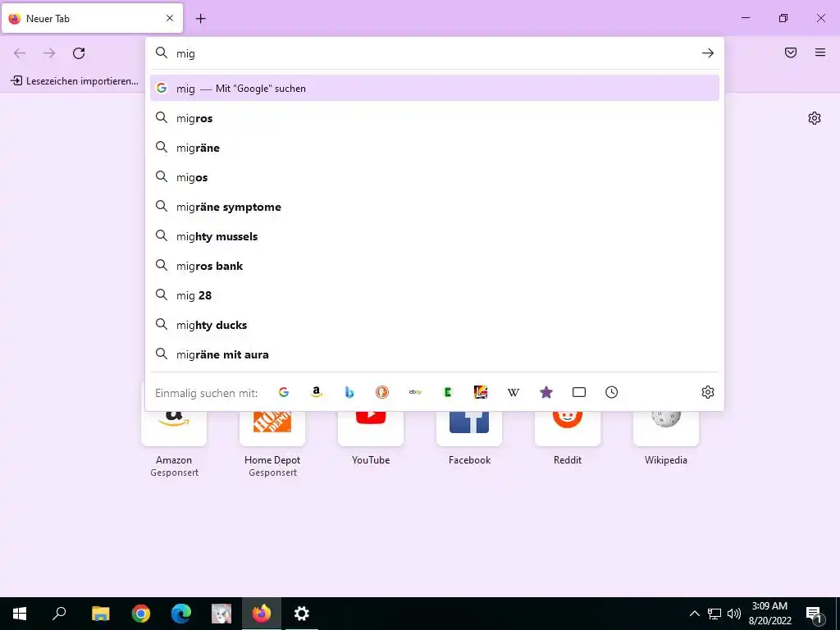The width and height of the screenshot is (840, 630).
Task: Open the YouTube shortcut tile
Action: click(x=371, y=428)
